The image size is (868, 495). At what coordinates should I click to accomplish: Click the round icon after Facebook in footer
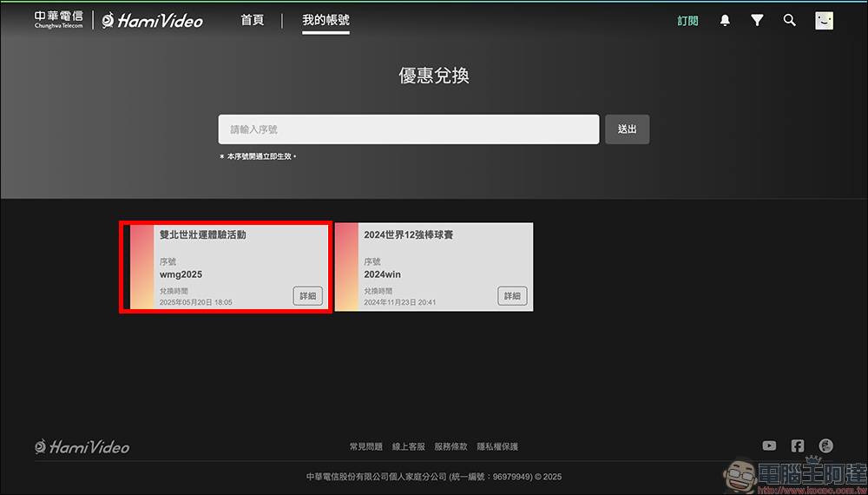pyautogui.click(x=826, y=445)
